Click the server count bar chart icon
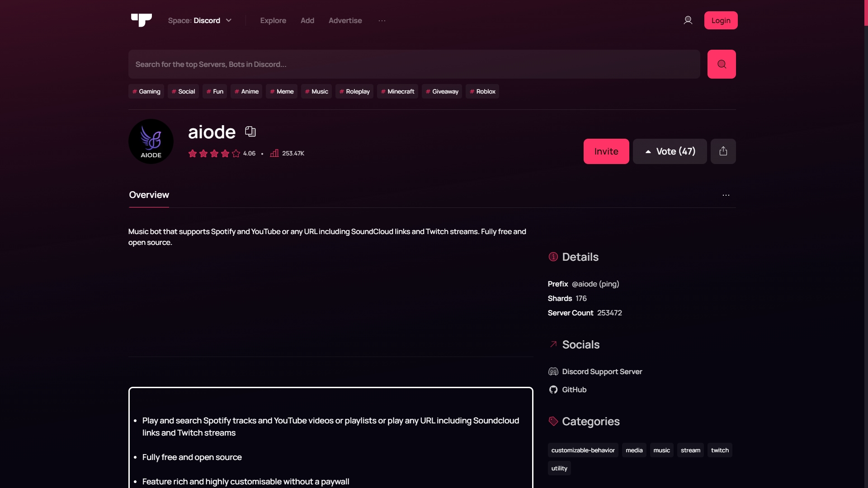868x488 pixels. point(274,154)
